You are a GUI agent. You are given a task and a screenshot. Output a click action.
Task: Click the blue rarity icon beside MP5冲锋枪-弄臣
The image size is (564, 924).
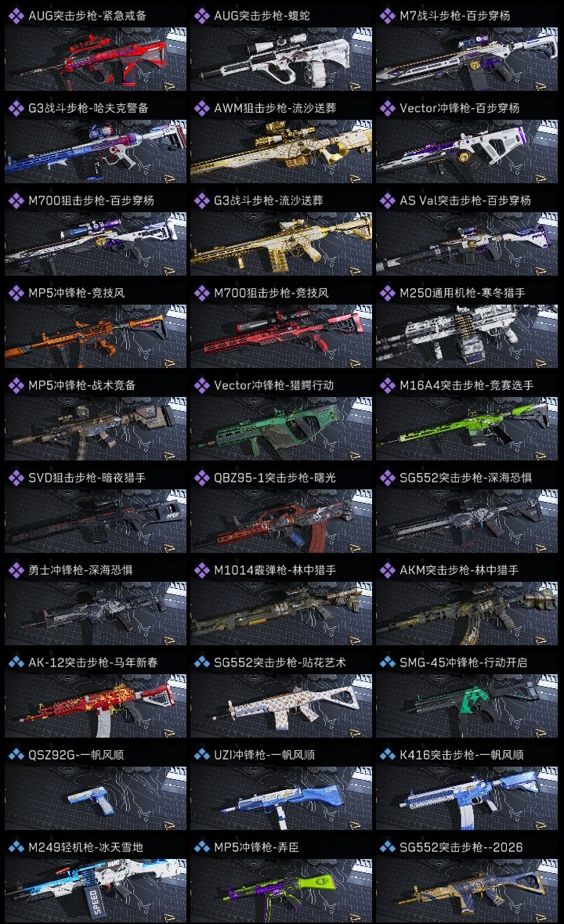[x=201, y=847]
